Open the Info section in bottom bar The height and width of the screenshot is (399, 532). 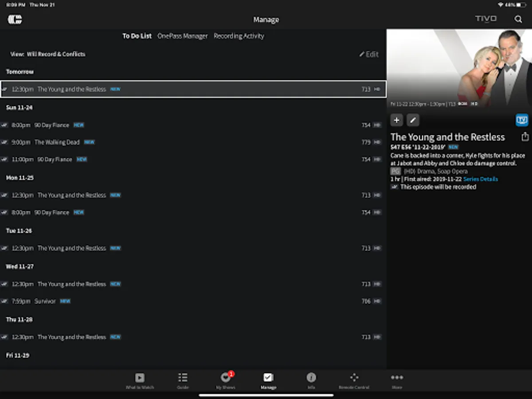311,380
